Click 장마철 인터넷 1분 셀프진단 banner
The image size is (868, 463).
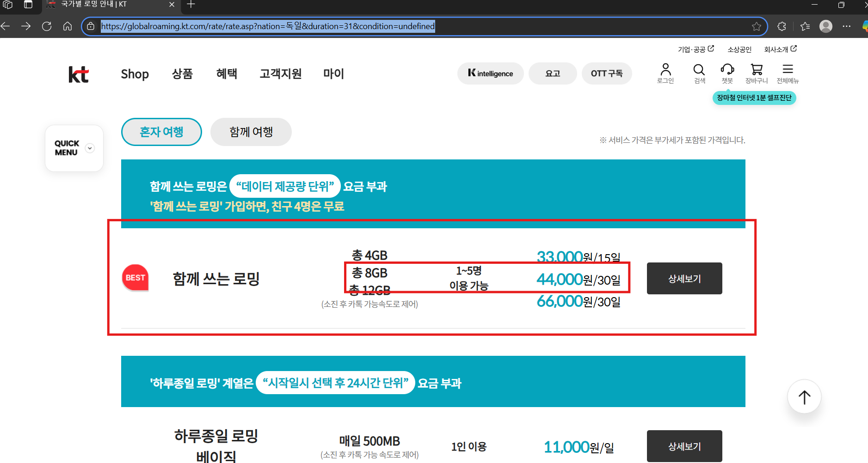click(754, 98)
